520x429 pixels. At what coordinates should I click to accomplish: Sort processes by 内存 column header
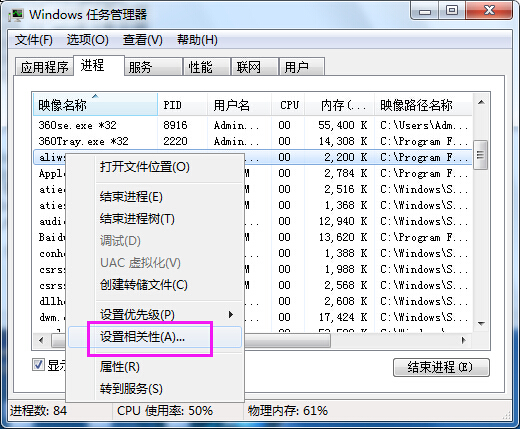340,105
